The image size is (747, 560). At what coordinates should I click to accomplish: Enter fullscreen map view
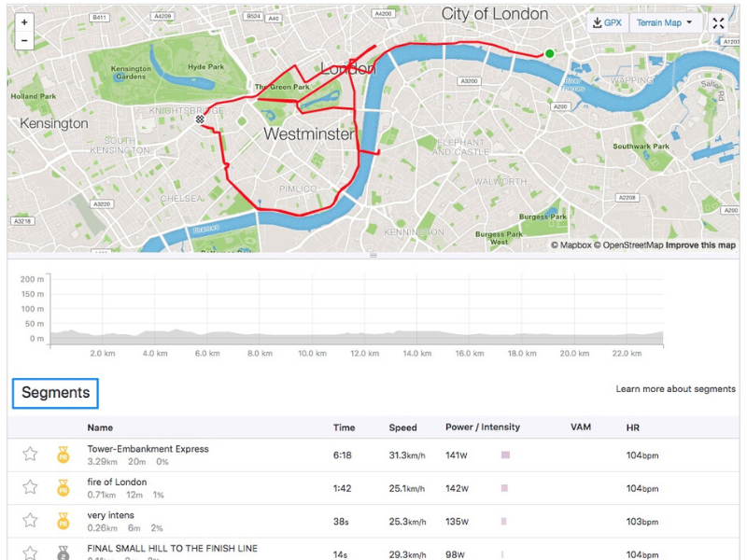[717, 23]
